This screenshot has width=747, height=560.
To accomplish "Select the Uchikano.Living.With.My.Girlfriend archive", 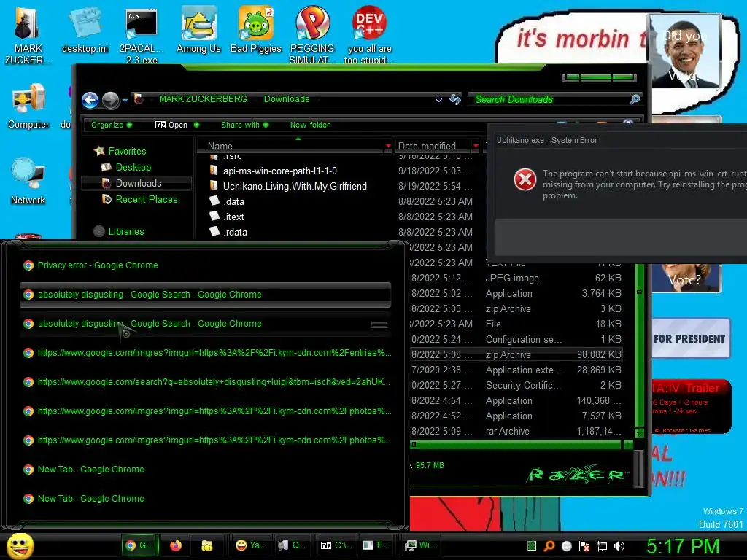I will (x=288, y=186).
